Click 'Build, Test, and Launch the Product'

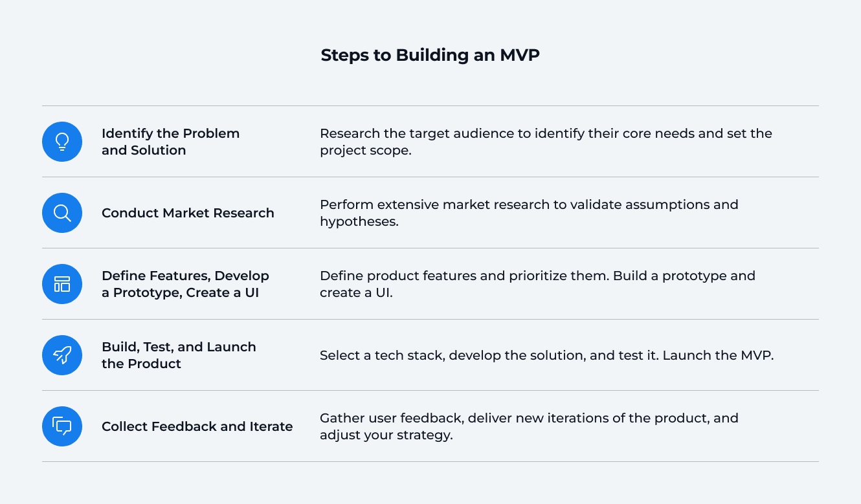click(179, 355)
